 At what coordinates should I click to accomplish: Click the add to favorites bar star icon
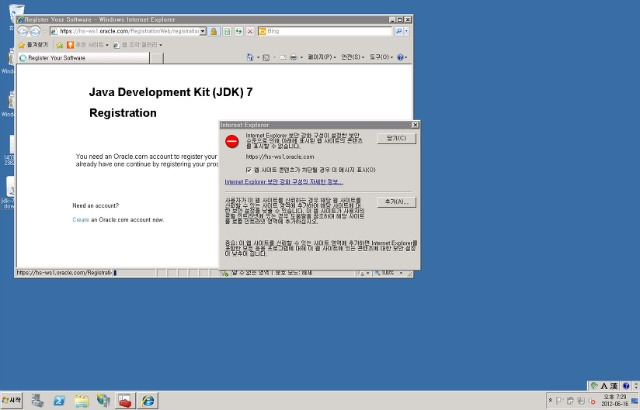[60, 45]
